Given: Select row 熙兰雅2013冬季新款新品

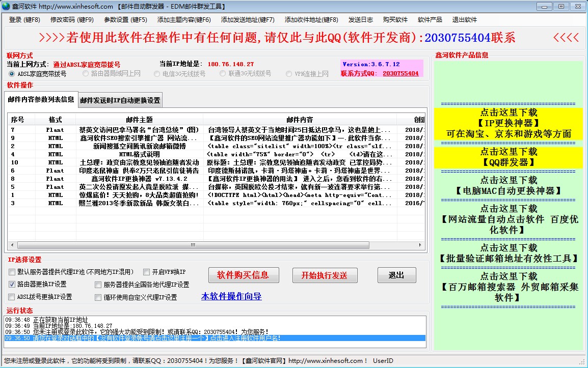Looking at the screenshot, I should coord(216,203).
